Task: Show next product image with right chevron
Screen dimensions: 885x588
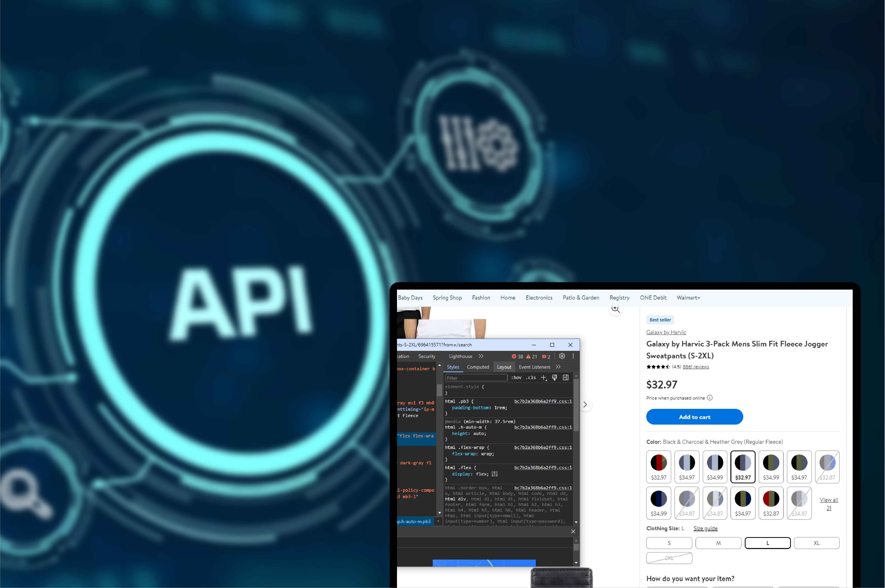Action: coord(585,404)
